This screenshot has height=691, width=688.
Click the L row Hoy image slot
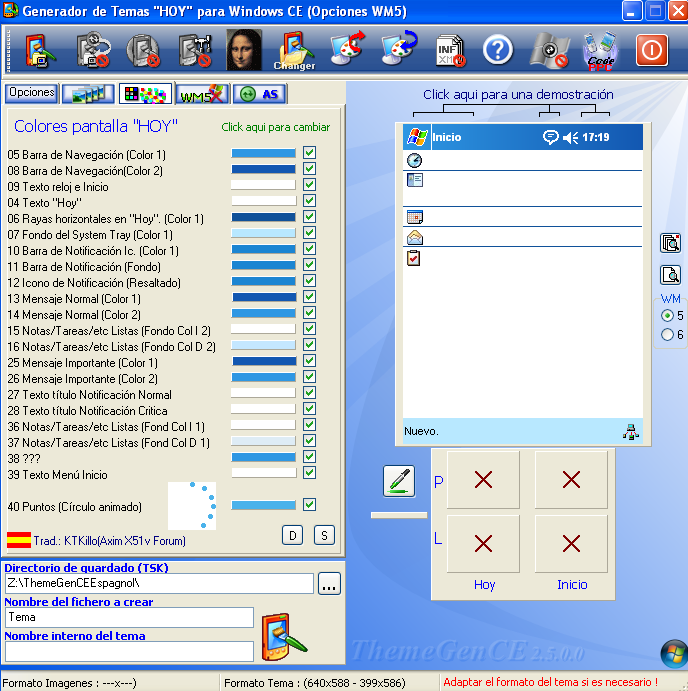click(483, 544)
